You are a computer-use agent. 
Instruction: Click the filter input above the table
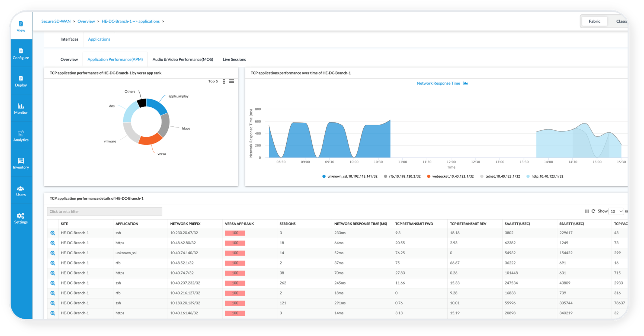[x=104, y=212]
